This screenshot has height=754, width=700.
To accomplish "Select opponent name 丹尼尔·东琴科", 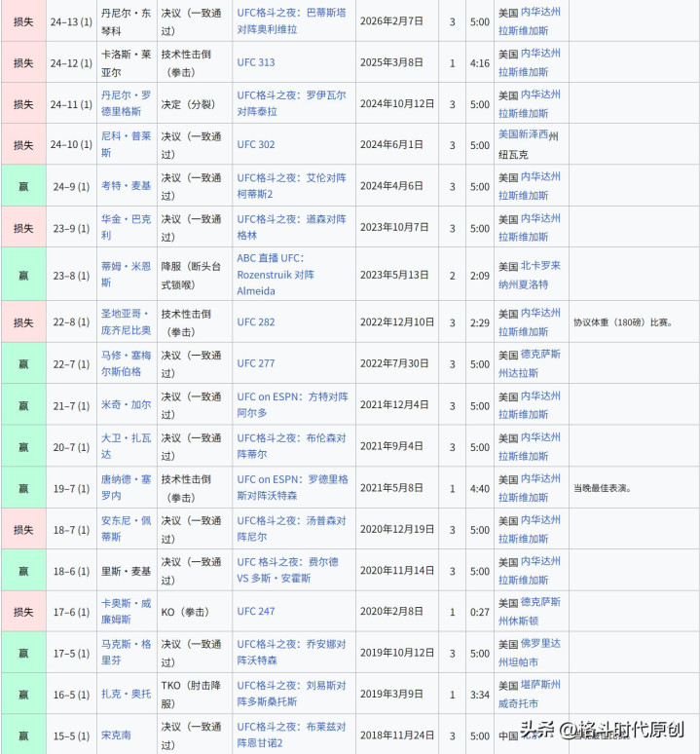I will [x=126, y=21].
